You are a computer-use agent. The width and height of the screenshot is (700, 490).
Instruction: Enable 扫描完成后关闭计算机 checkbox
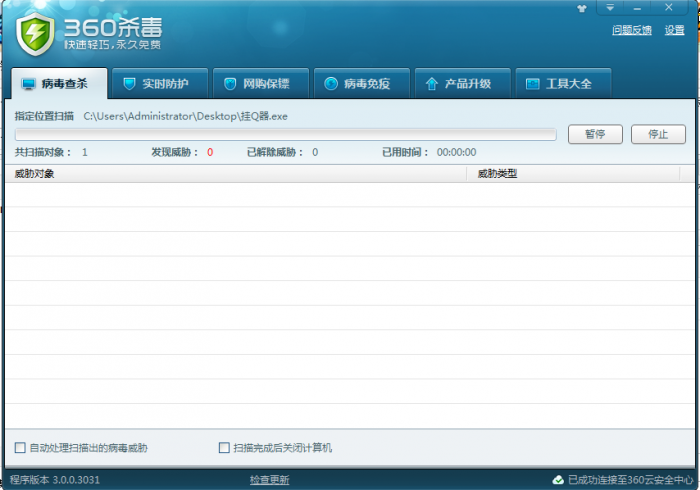point(224,448)
